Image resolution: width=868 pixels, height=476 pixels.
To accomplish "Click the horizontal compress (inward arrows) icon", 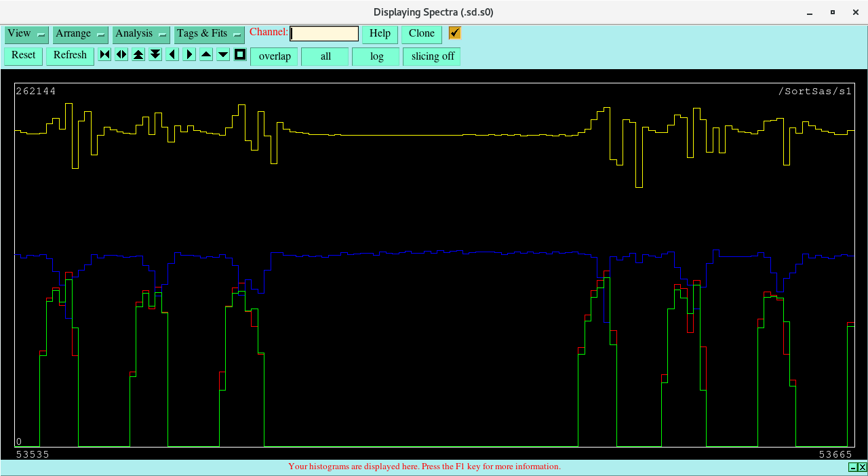I will 104,55.
